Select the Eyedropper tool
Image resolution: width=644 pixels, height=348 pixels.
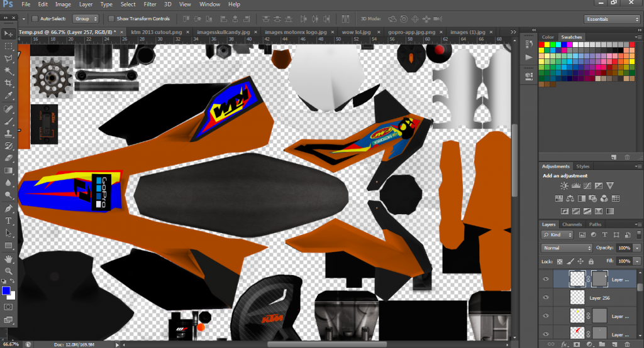(x=9, y=95)
